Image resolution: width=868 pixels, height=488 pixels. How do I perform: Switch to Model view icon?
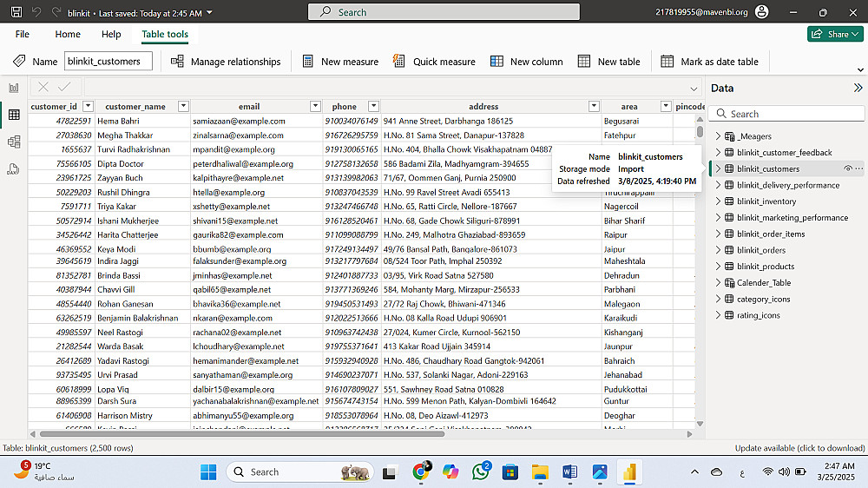[14, 142]
